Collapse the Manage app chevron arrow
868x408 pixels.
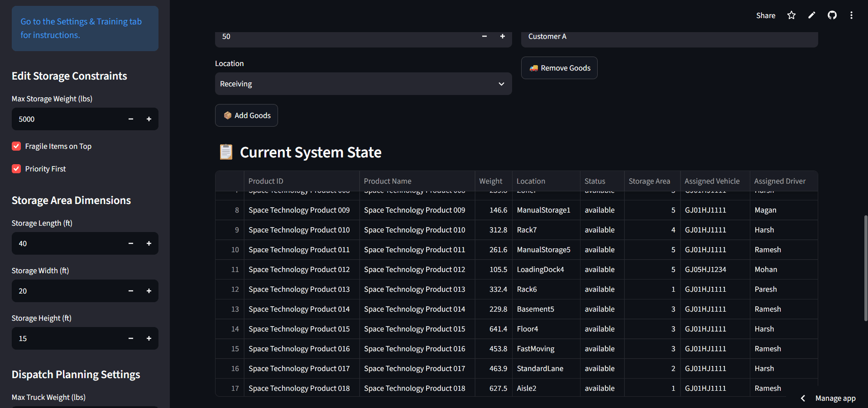tap(803, 398)
